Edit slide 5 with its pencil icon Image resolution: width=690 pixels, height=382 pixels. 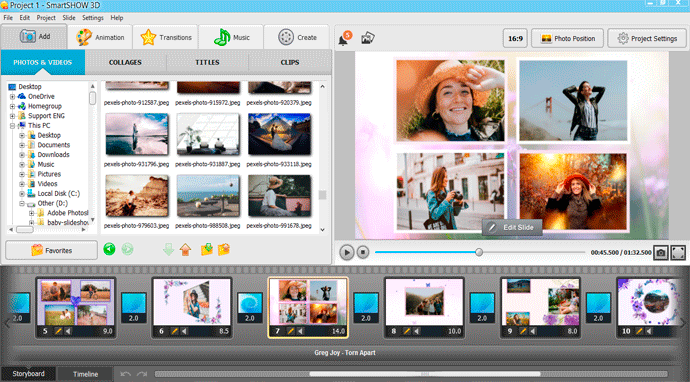(58, 331)
